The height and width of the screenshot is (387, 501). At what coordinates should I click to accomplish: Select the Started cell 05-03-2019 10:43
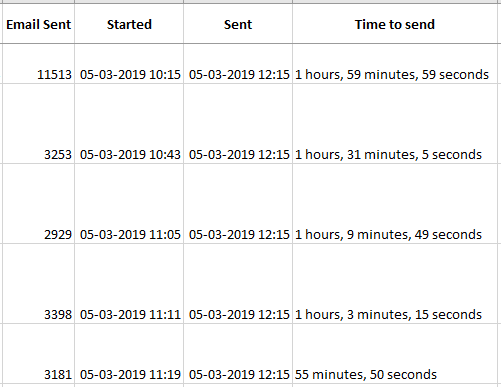pos(129,123)
